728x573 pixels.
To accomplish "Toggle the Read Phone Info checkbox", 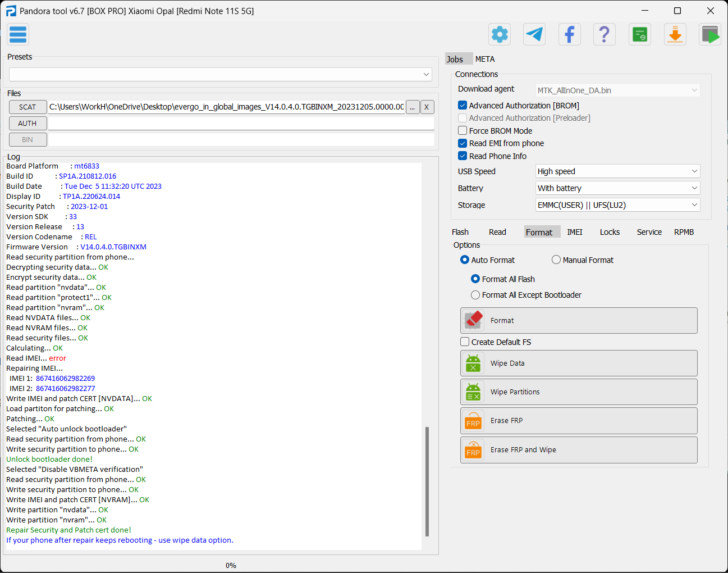I will 463,156.
